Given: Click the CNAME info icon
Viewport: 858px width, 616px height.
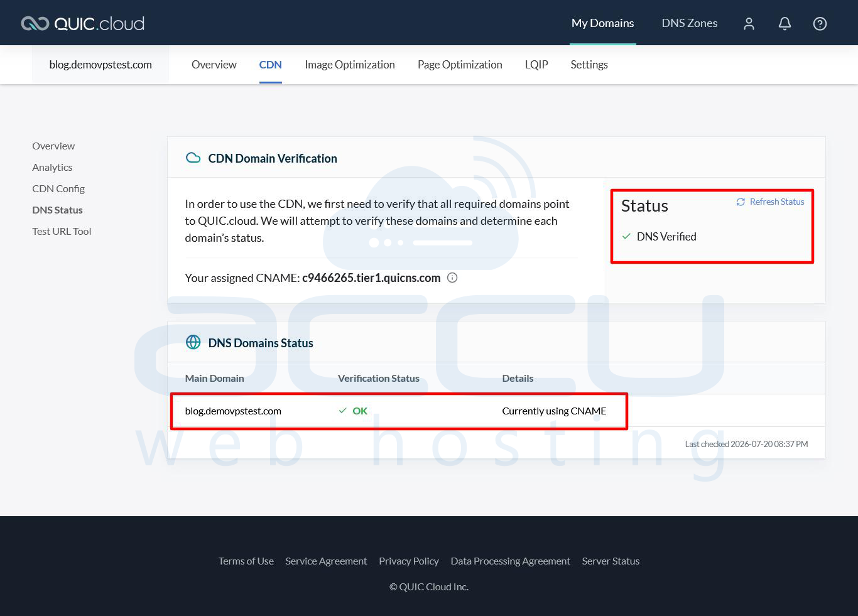Looking at the screenshot, I should (452, 278).
